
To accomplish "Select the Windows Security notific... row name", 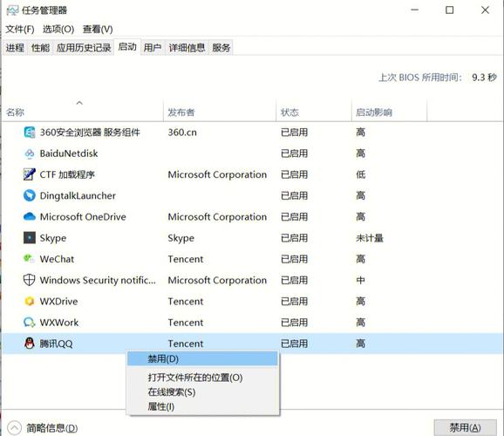I will pyautogui.click(x=98, y=281).
